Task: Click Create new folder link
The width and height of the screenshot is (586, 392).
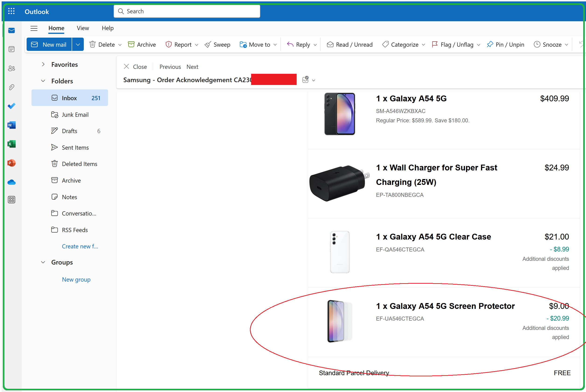Action: tap(80, 246)
